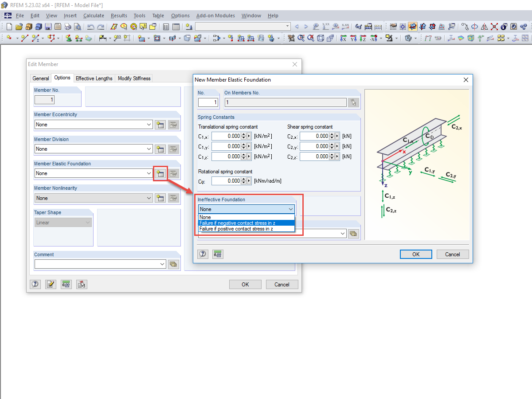This screenshot has height=399, width=532.
Task: Switch to the Effective Lengths tab
Action: (94, 78)
